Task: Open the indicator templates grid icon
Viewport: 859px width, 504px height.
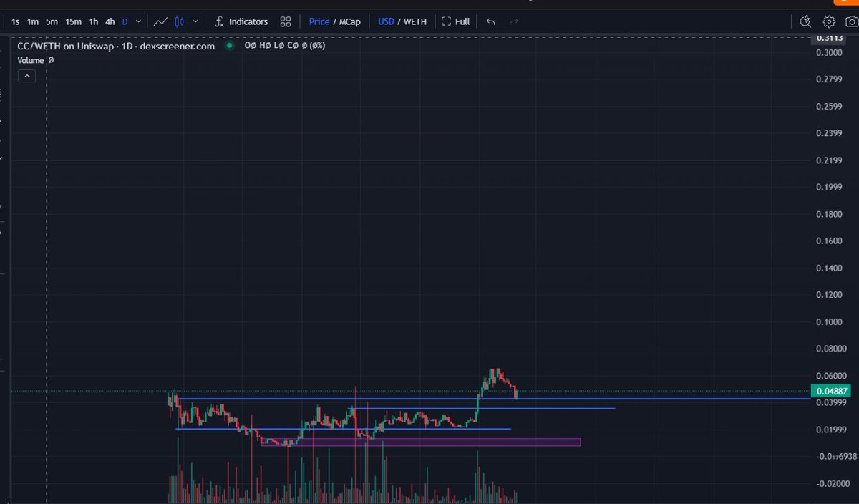Action: pos(286,21)
